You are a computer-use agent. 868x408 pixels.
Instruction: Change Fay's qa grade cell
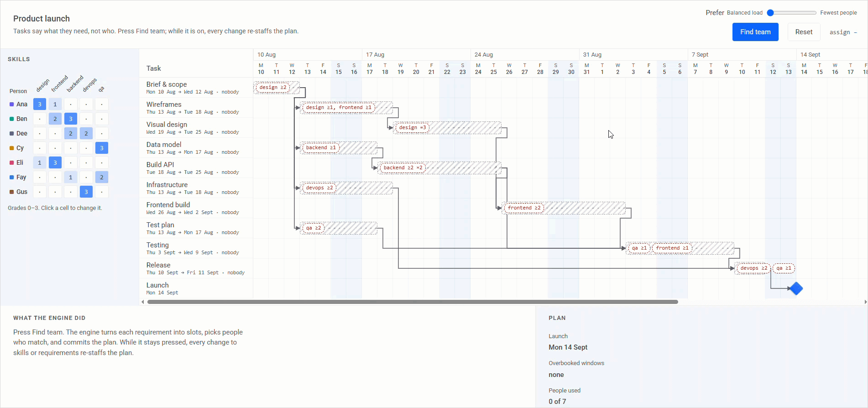tap(102, 177)
